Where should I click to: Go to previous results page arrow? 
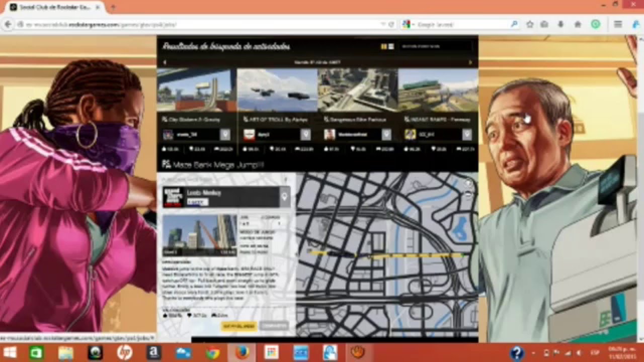(165, 62)
